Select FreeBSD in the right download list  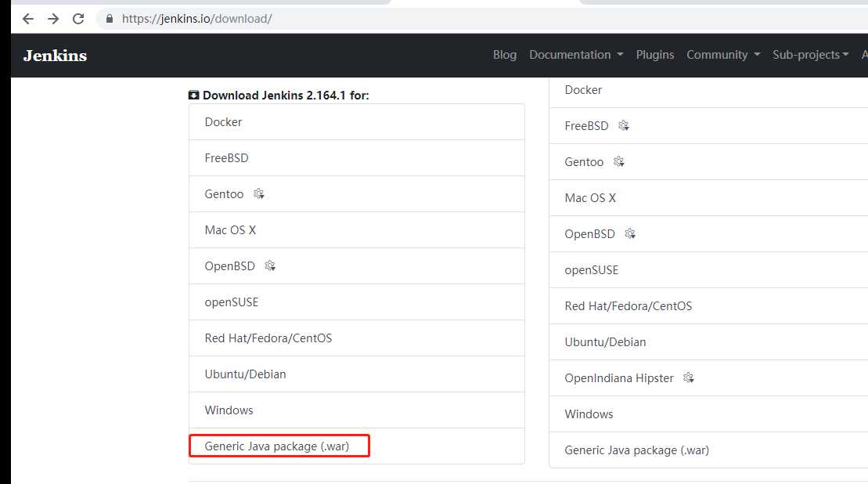coord(708,126)
